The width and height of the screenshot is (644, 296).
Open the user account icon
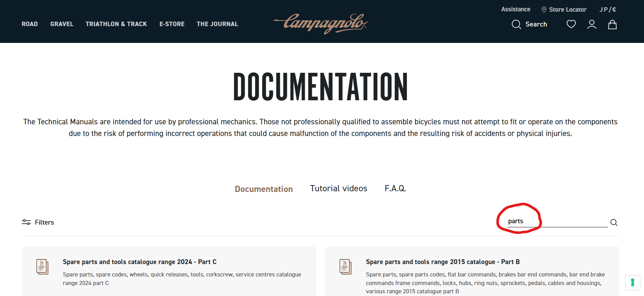[x=591, y=24]
